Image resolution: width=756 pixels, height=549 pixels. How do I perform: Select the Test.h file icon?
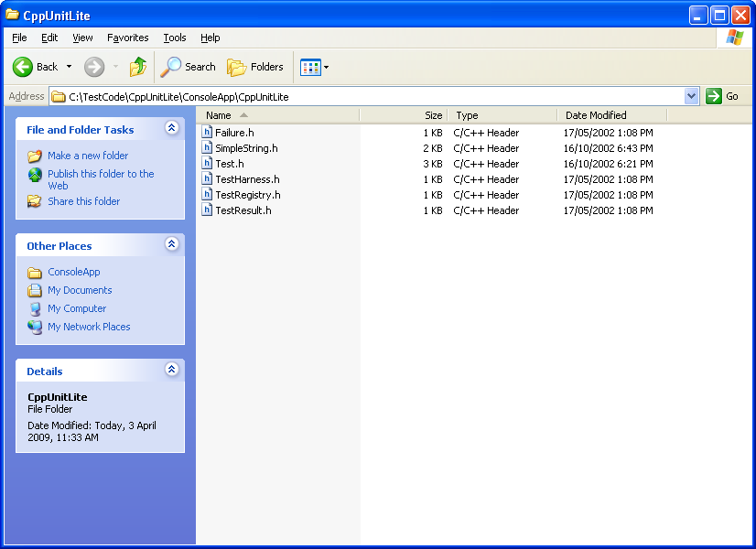[x=207, y=163]
